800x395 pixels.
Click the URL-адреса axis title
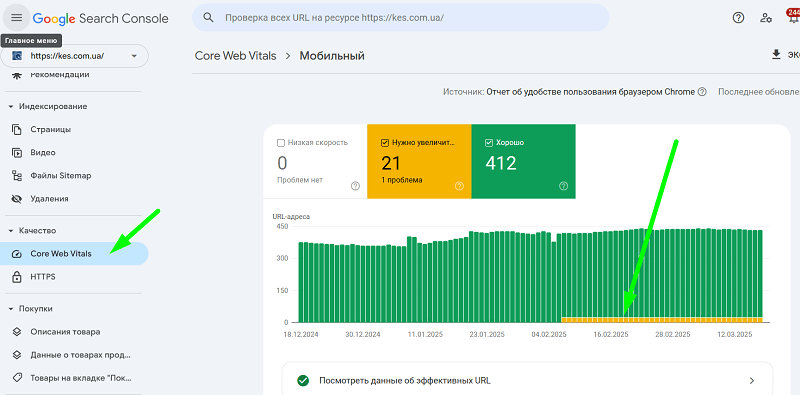[x=291, y=216]
